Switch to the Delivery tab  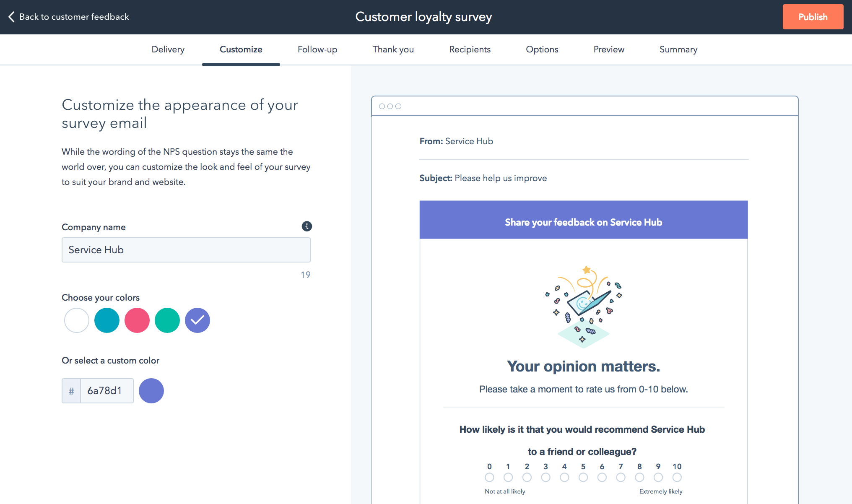(x=168, y=50)
